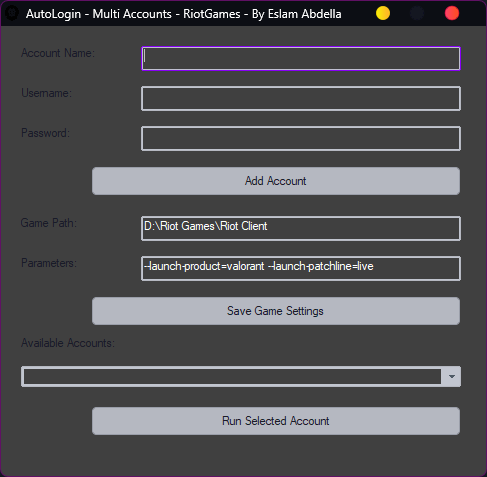Close the window with red circle button
The width and height of the screenshot is (487, 477).
tap(452, 13)
